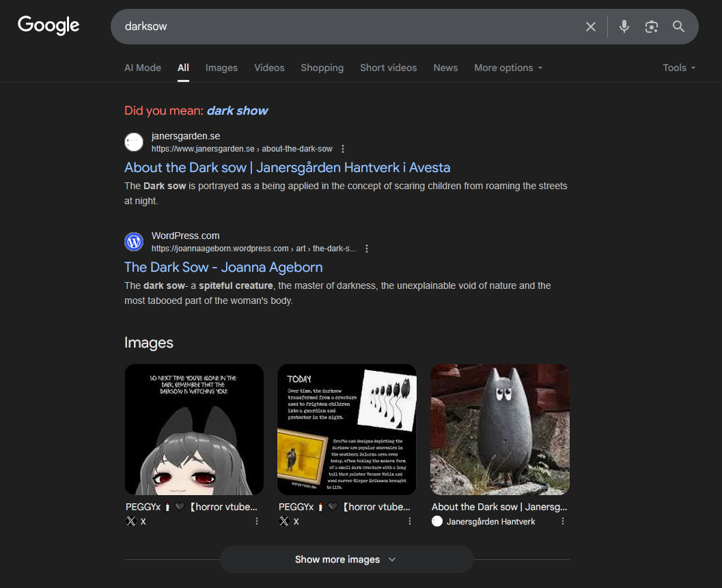This screenshot has width=722, height=588.
Task: Open the grey stone creature image thumbnail
Action: 499,429
